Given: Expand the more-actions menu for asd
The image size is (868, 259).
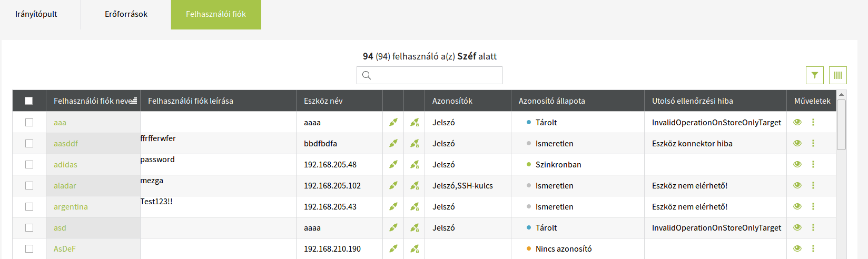Looking at the screenshot, I should [813, 227].
